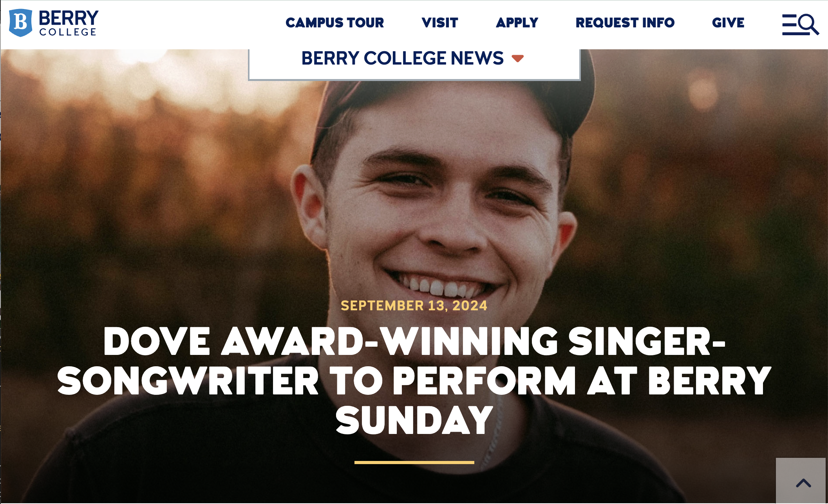Click the Dove Award-Winning headline first line
Screen dimensions: 828x504
[414, 342]
